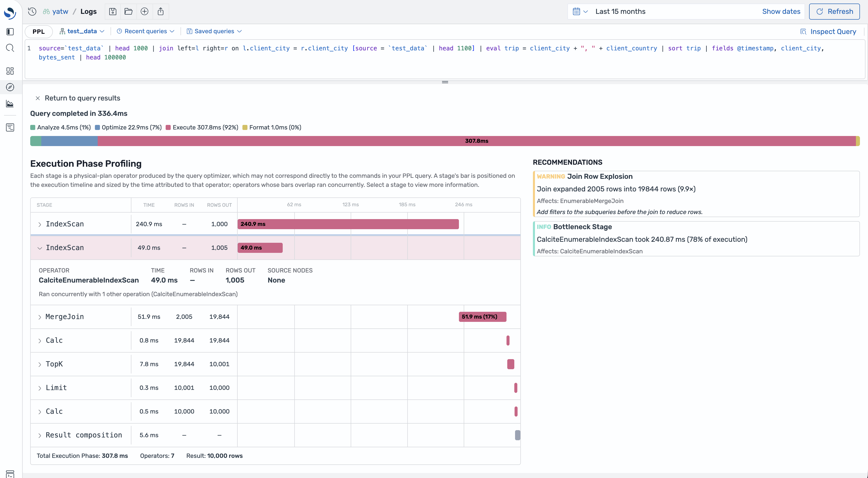This screenshot has width=868, height=478.
Task: Click the Result: 10,000 rows summary
Action: click(214, 456)
